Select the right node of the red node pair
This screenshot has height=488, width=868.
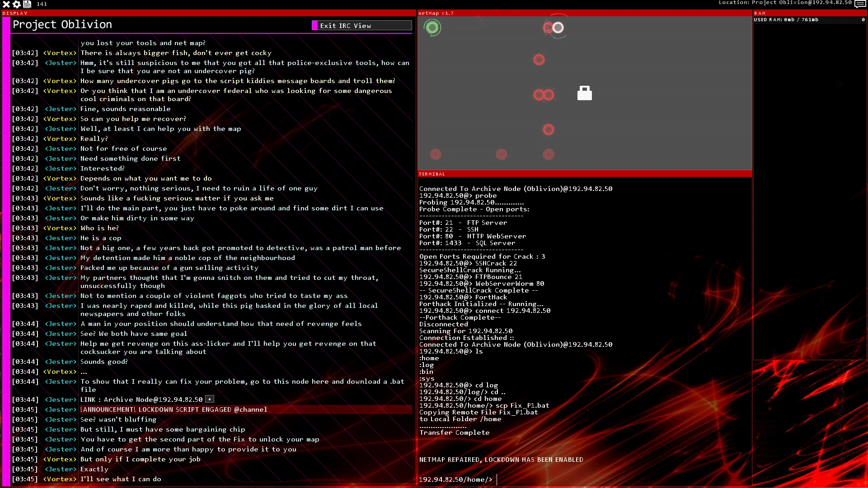(549, 95)
